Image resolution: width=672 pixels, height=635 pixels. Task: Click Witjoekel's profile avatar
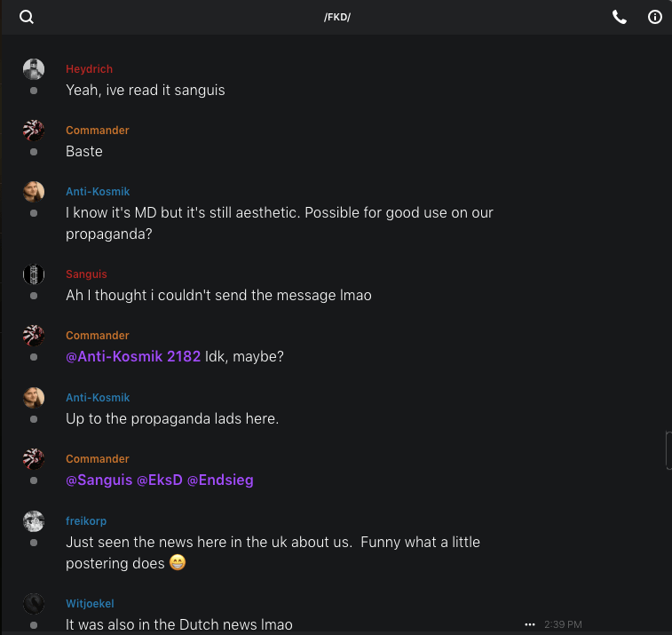34,604
